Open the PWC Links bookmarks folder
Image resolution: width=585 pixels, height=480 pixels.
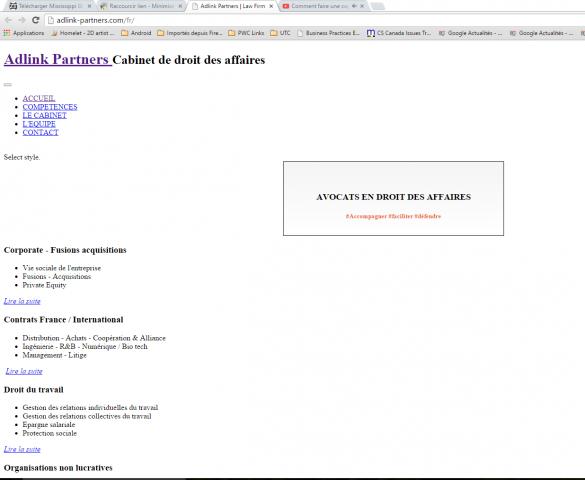(246, 33)
